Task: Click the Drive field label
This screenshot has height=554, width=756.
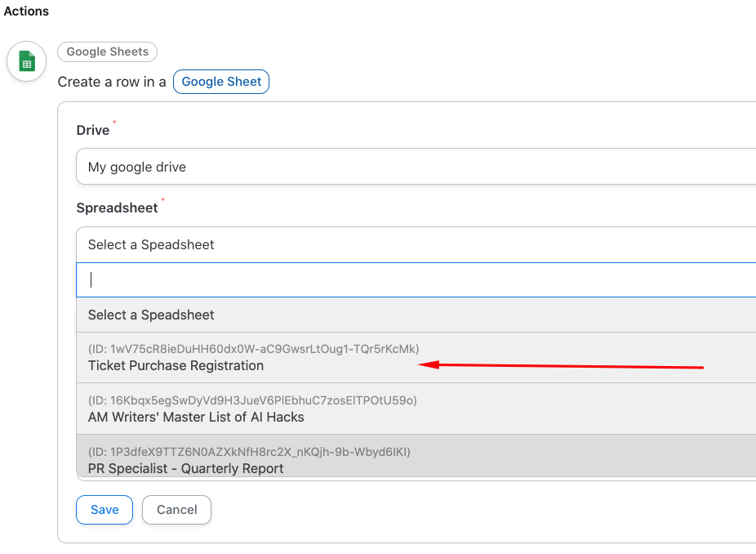Action: [x=93, y=131]
